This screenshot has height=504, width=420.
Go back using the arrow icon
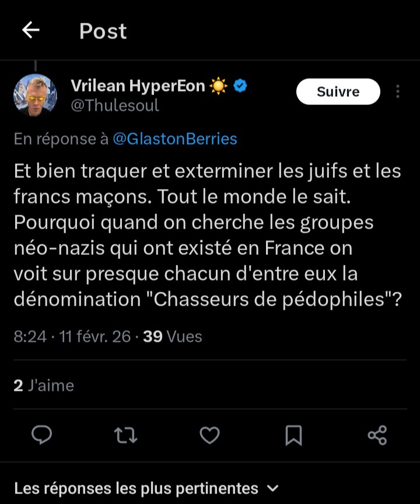[31, 31]
